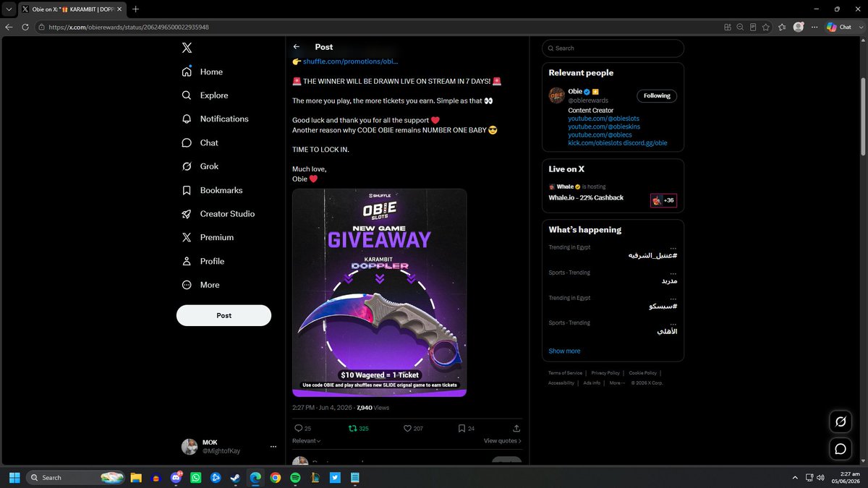
Task: Go back using the Post back arrow
Action: point(297,47)
